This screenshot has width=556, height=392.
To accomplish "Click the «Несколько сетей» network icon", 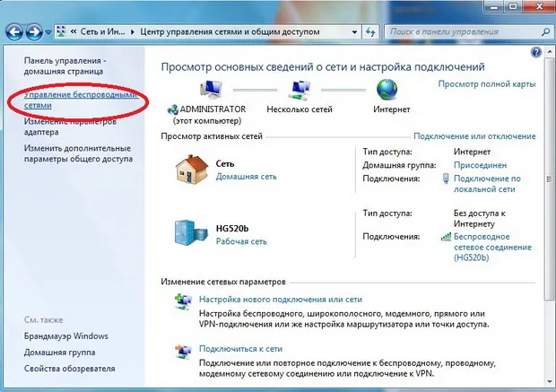I will [299, 90].
